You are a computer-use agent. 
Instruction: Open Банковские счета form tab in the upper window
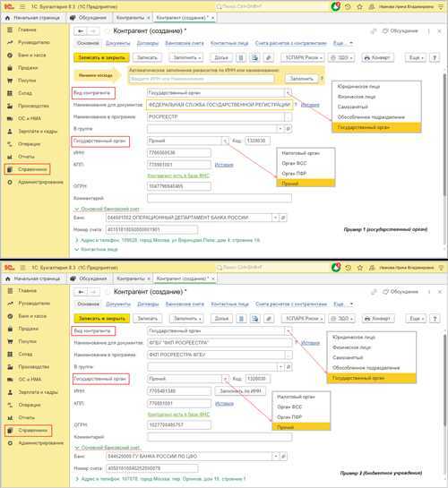(185, 43)
